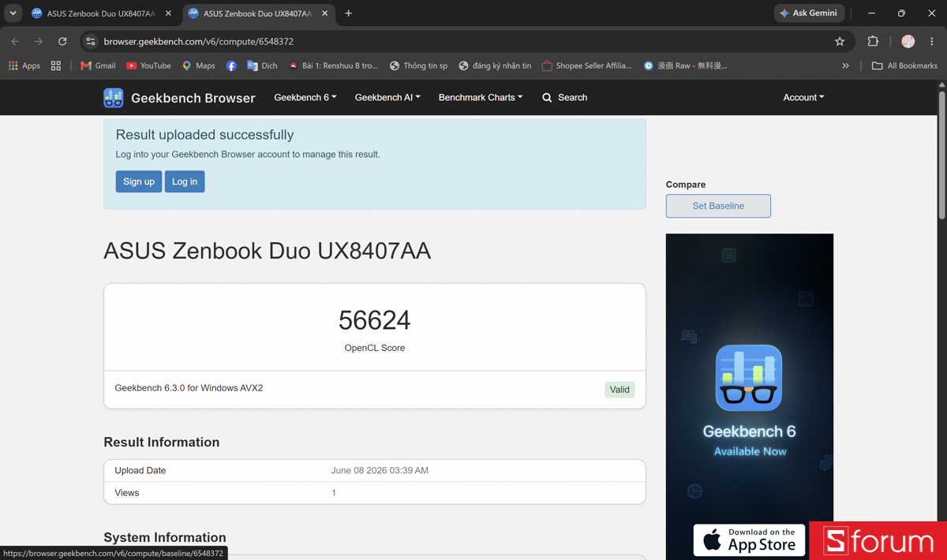Open the Apps bookmark shortcut
The image size is (947, 560).
click(x=24, y=65)
